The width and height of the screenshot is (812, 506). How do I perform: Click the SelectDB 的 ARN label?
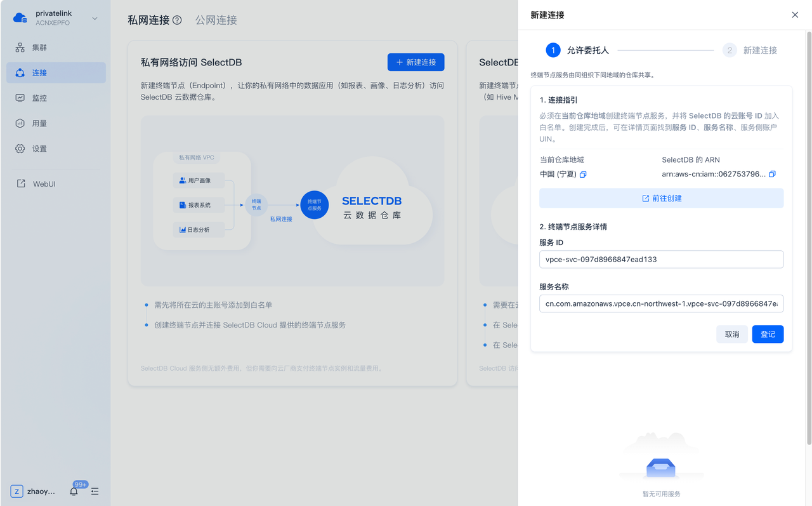[x=691, y=160]
